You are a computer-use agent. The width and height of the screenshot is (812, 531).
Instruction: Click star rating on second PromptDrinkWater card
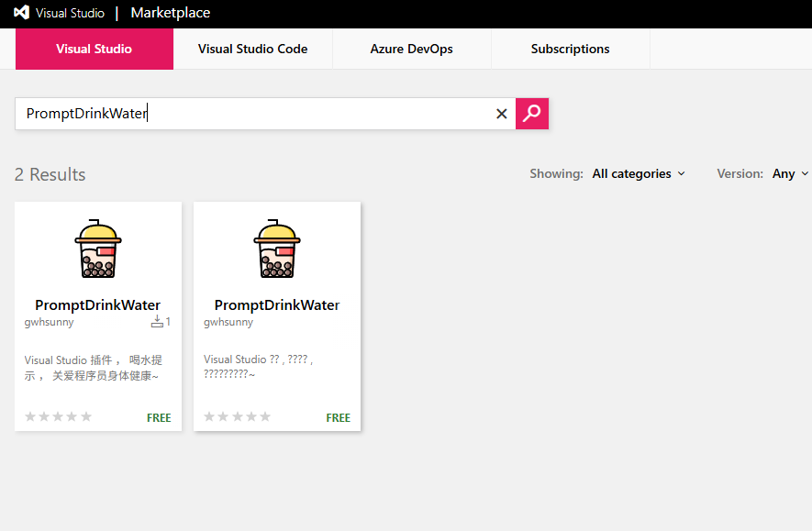point(238,416)
